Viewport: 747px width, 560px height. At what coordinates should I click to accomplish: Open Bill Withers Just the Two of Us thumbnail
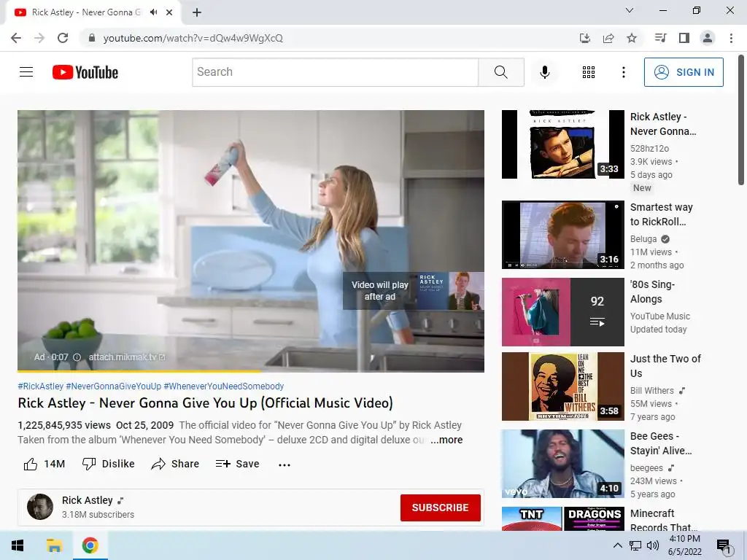pos(563,386)
